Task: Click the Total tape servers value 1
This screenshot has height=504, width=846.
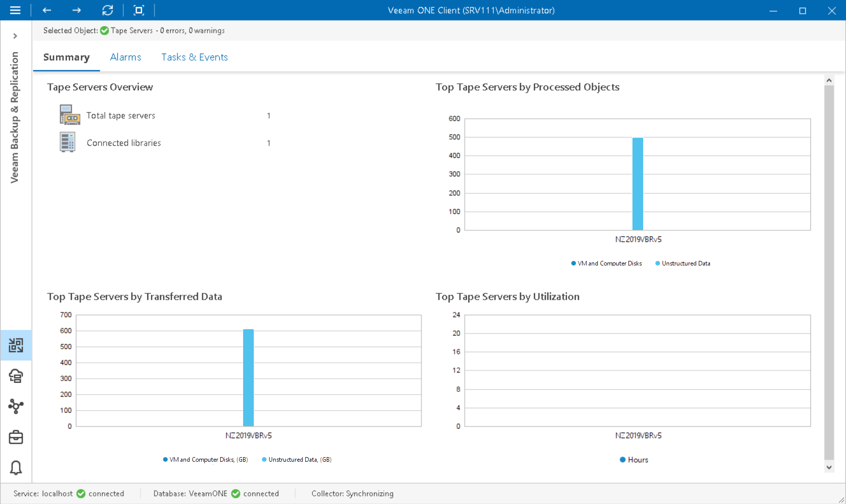Action: (x=269, y=116)
